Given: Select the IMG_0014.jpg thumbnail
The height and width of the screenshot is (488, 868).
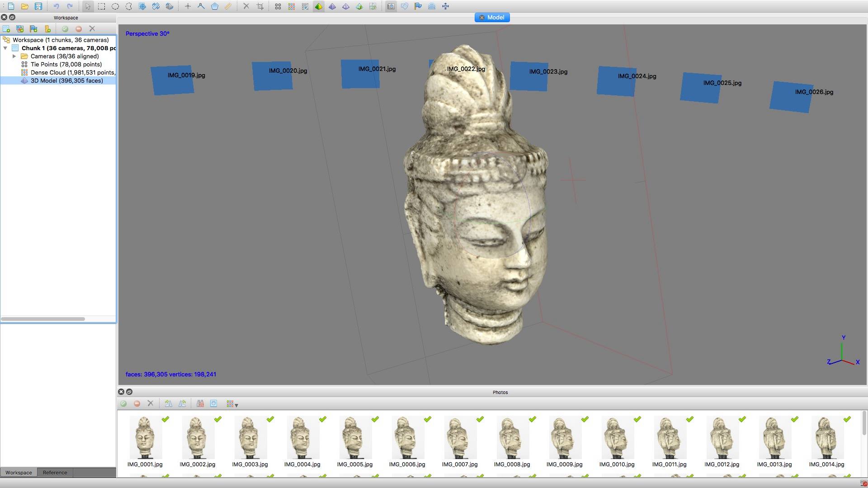Looking at the screenshot, I should [827, 441].
